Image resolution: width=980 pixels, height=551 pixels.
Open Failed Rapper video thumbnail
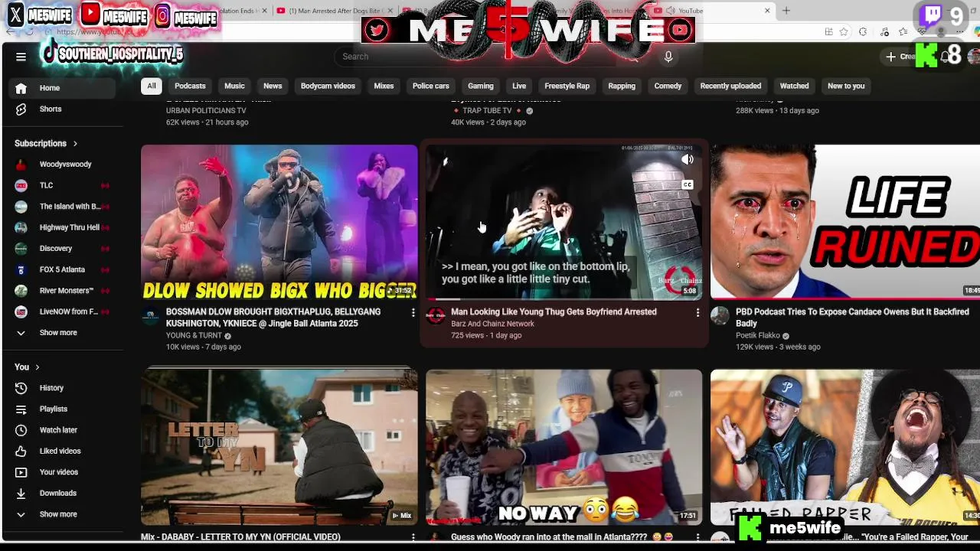[x=845, y=448]
